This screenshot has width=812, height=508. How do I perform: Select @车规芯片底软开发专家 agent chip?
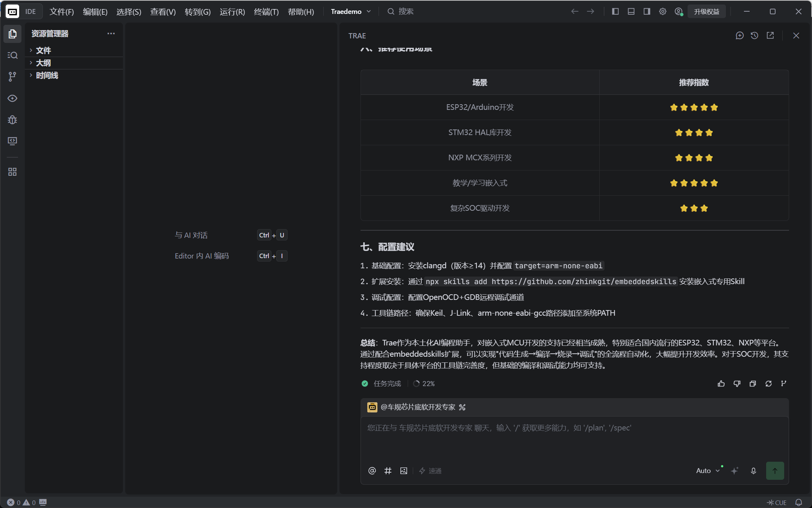[x=411, y=407]
